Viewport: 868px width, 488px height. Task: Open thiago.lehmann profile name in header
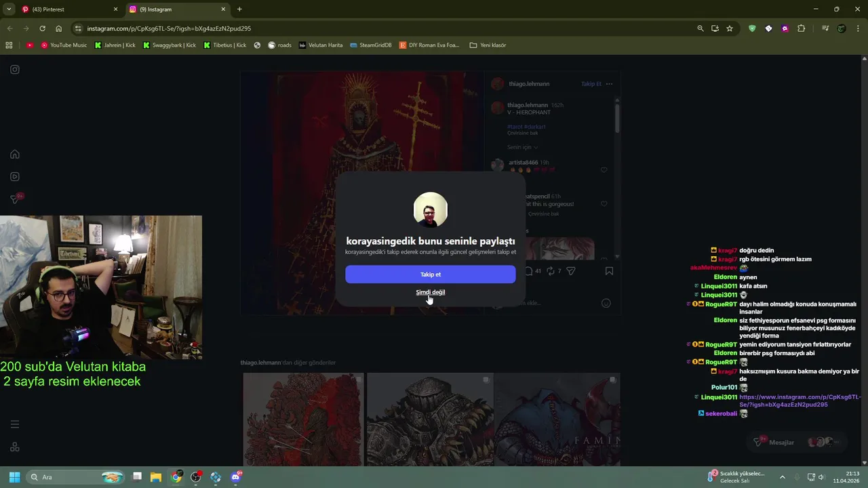[529, 84]
